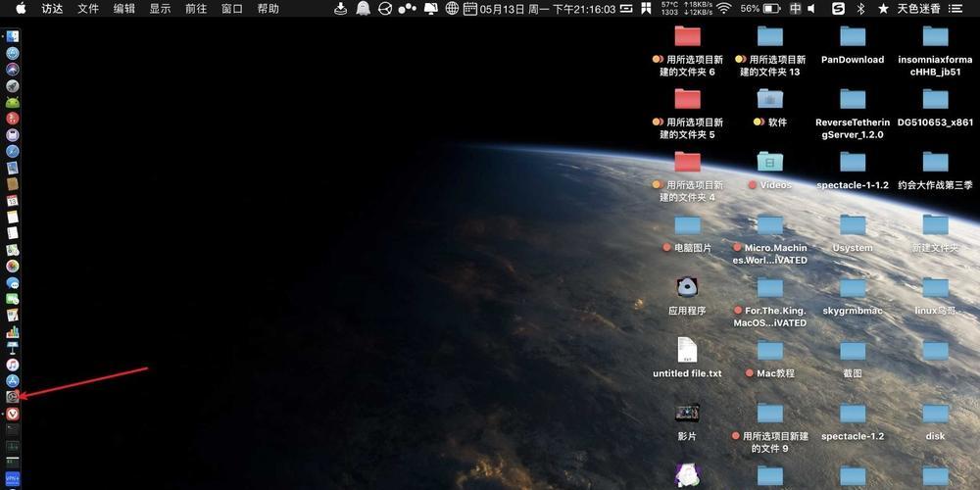980x490 pixels.
Task: Click the globe icon in menu bar
Action: point(452,8)
